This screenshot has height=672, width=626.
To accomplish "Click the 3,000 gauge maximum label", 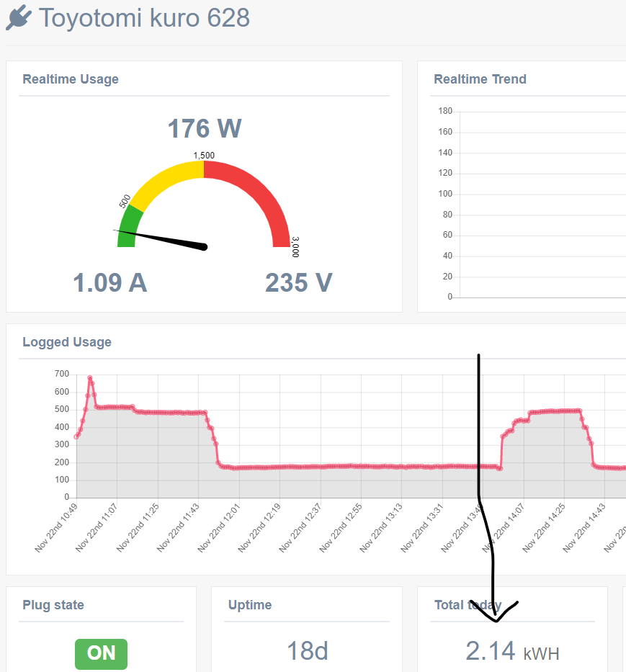I will click(x=295, y=247).
